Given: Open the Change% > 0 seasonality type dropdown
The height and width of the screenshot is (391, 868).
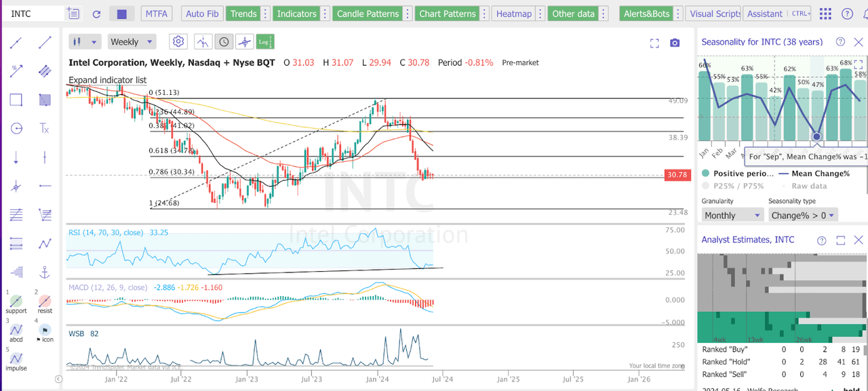Looking at the screenshot, I should tap(803, 215).
